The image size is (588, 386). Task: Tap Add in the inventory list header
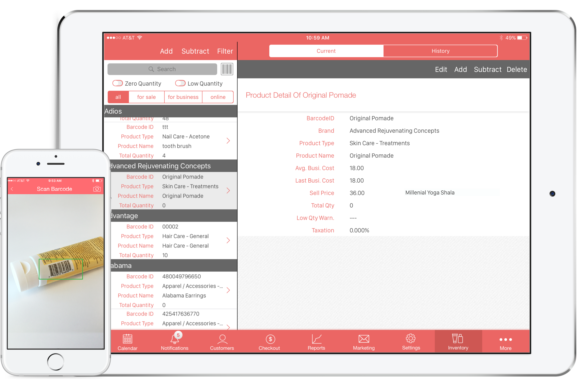pos(166,51)
